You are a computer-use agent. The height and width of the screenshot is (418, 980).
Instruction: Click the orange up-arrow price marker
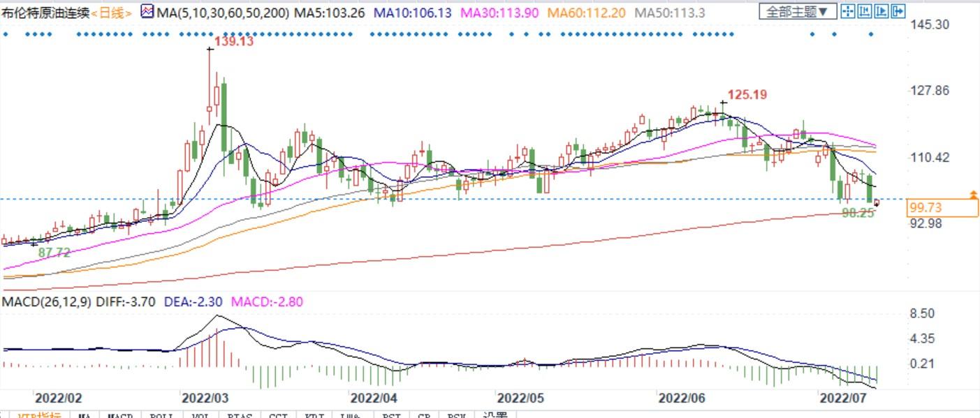[x=973, y=193]
